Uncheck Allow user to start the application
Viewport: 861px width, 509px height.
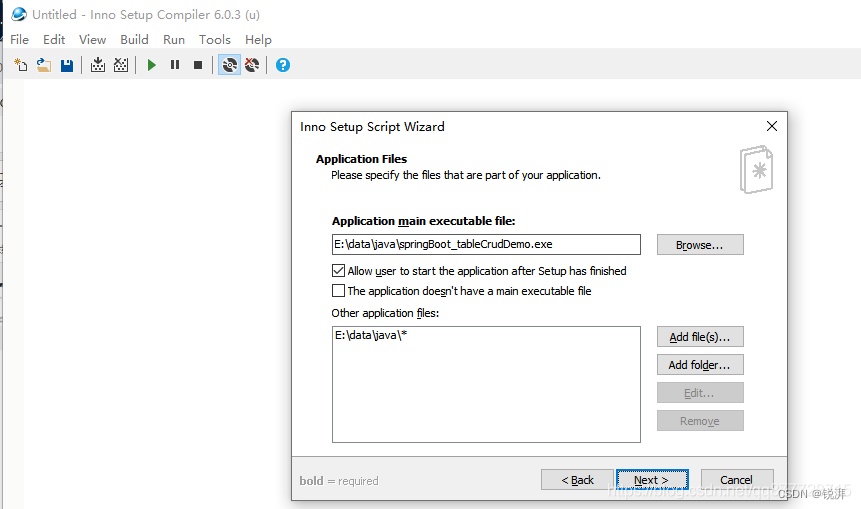338,271
